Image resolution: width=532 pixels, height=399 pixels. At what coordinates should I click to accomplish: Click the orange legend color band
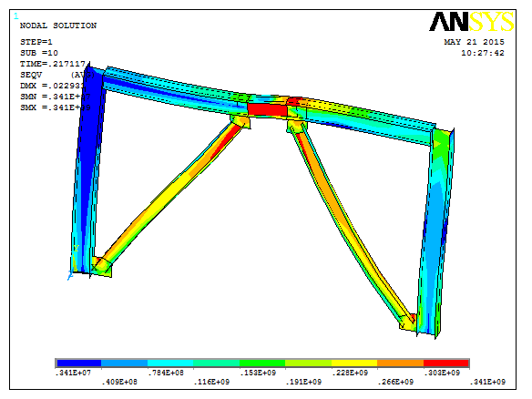coord(400,363)
